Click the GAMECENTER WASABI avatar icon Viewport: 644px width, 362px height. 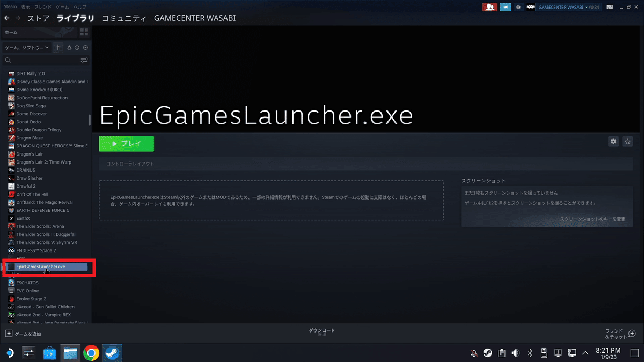tap(531, 7)
